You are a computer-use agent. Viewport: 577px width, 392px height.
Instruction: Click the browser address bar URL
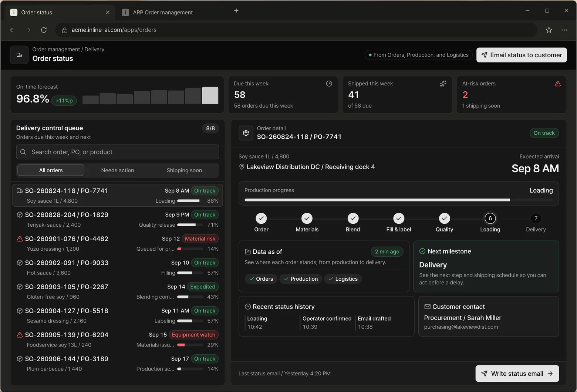click(x=296, y=30)
